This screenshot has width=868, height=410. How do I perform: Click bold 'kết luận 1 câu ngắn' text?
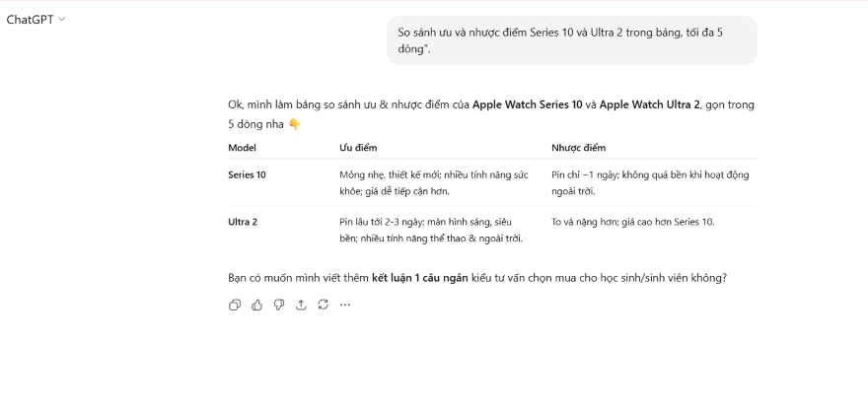coord(428,277)
